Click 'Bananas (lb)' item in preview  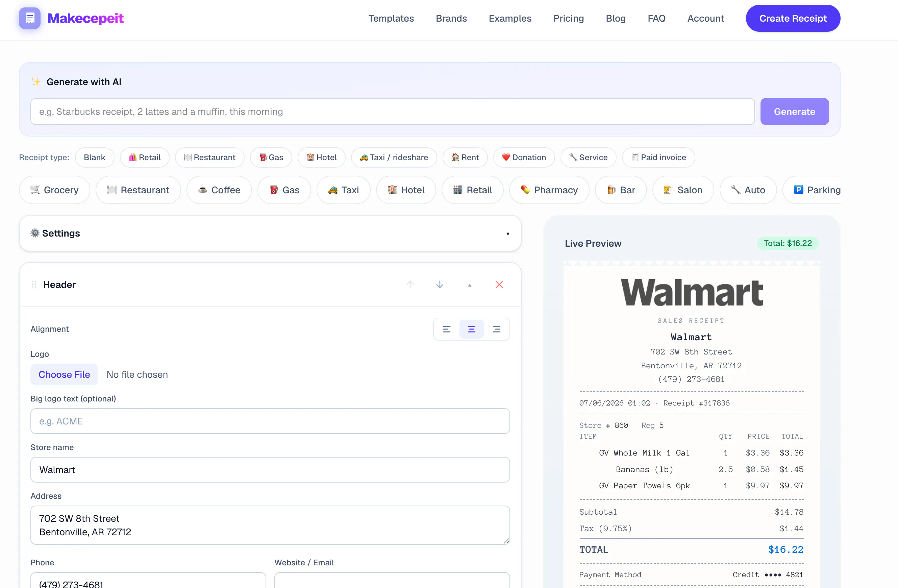[644, 469]
